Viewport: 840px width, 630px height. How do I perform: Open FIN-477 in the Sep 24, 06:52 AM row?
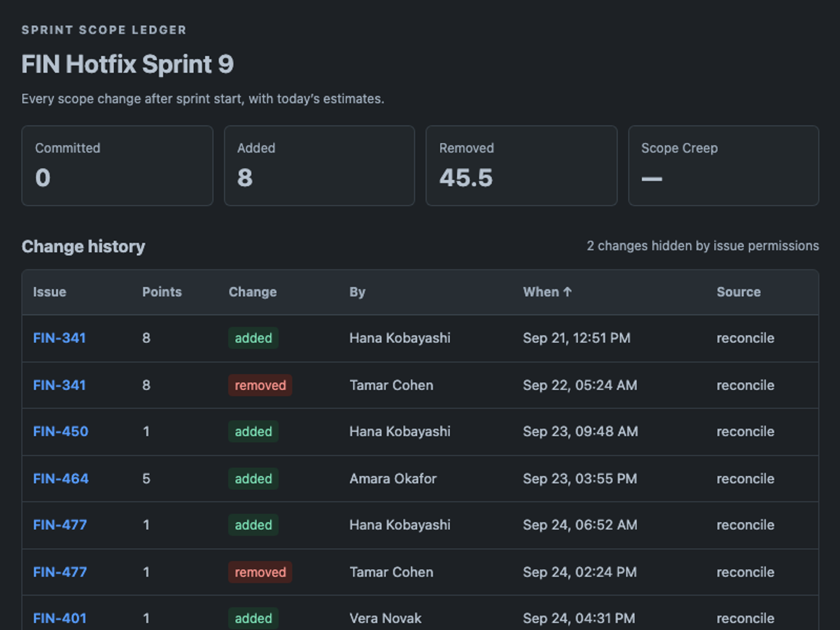tap(60, 525)
